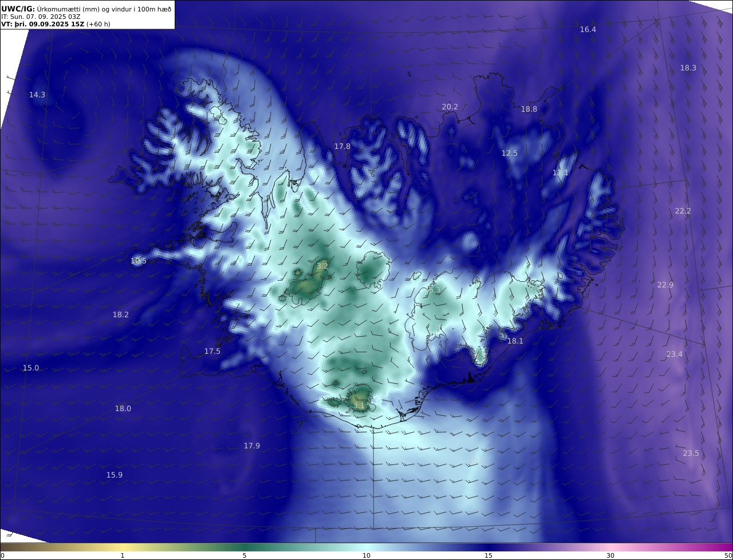Click the 3.1 value near the south coast

(x=359, y=405)
